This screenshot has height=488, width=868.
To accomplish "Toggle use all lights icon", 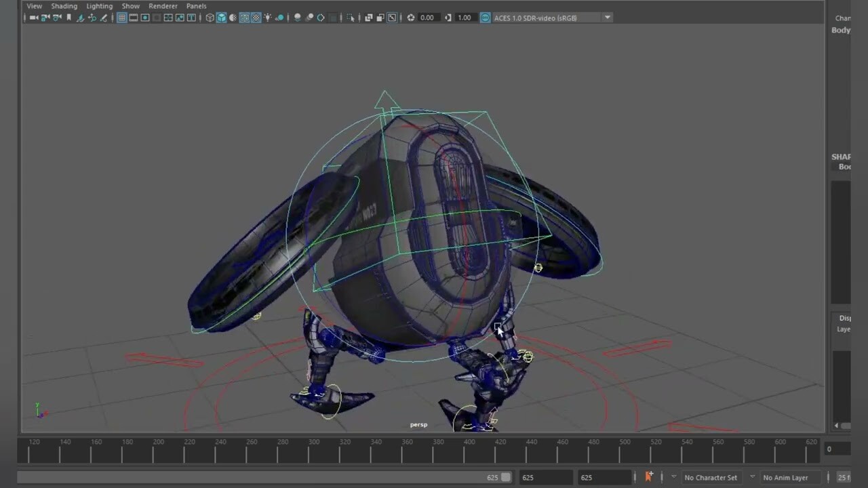I will pos(268,18).
